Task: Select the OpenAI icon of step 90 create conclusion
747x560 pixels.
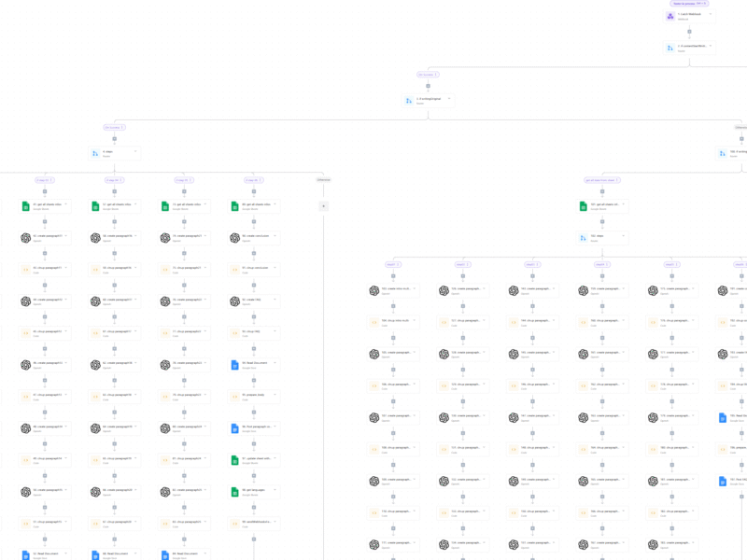Action: point(235,238)
